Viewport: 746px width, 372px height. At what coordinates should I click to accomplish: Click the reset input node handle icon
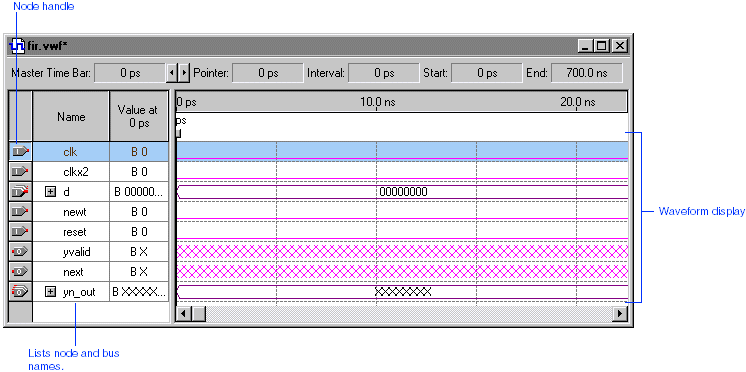coord(20,232)
